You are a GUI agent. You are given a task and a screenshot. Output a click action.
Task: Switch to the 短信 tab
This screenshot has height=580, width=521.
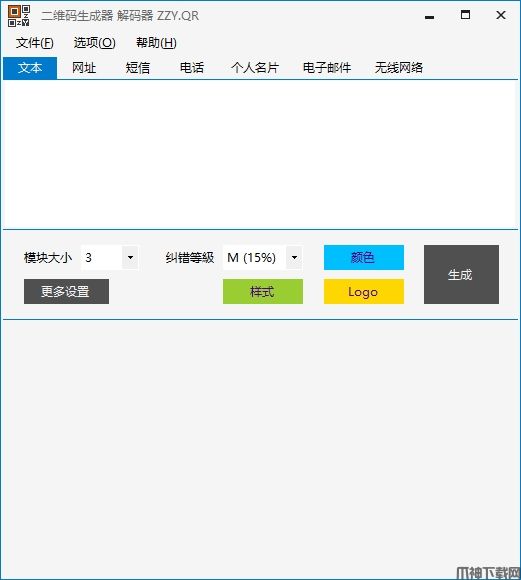[137, 68]
